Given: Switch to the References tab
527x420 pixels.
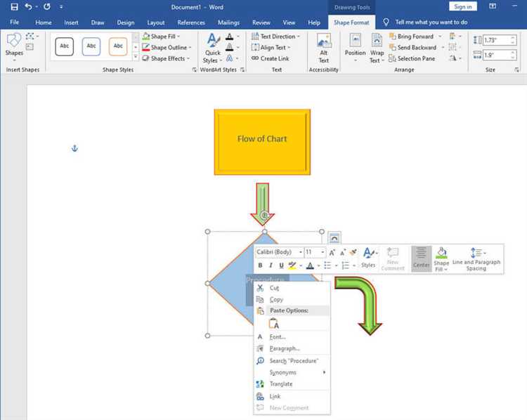Looking at the screenshot, I should tap(191, 22).
